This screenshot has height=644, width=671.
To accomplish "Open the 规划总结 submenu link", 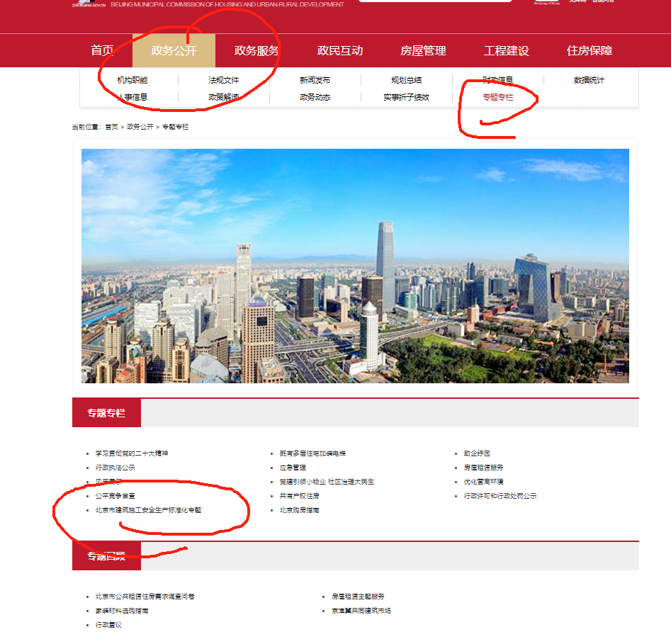I will click(407, 80).
